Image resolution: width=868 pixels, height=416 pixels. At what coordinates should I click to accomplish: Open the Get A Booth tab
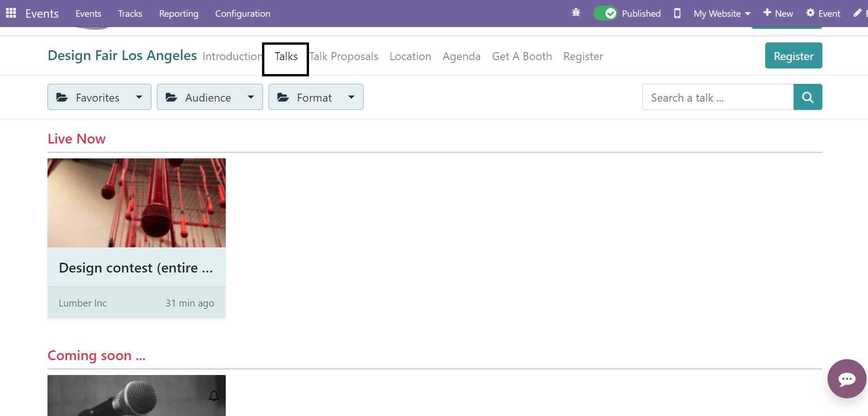click(522, 56)
